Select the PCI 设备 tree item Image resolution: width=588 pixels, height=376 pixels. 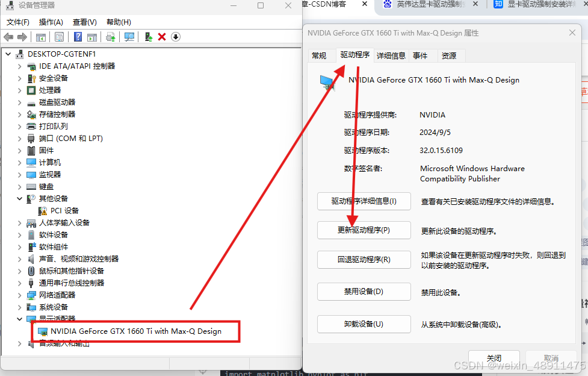coord(59,211)
